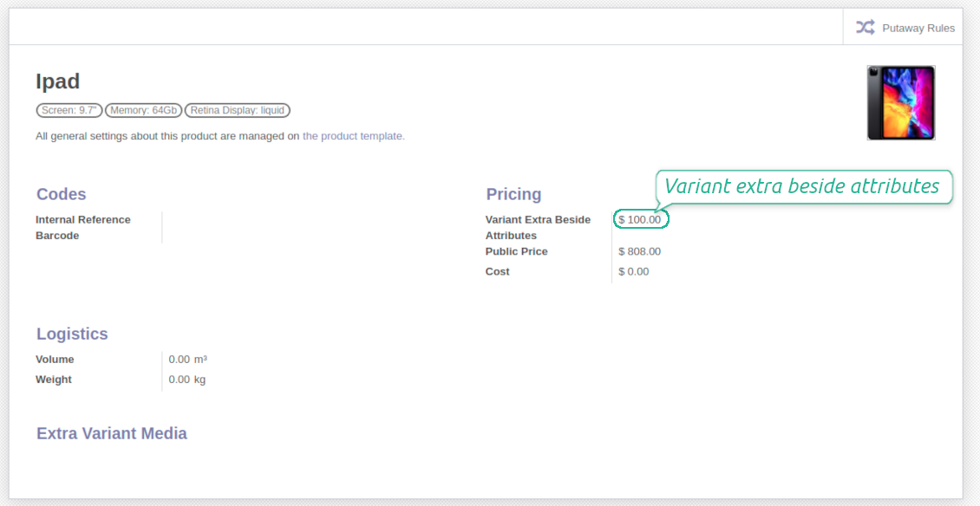The width and height of the screenshot is (980, 506).
Task: Click the Ipad product title
Action: point(57,81)
